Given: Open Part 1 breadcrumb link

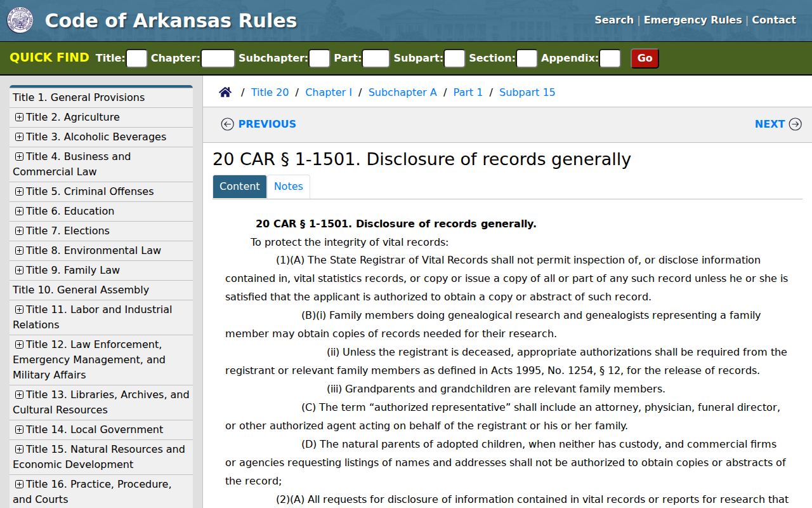Looking at the screenshot, I should click(x=468, y=92).
